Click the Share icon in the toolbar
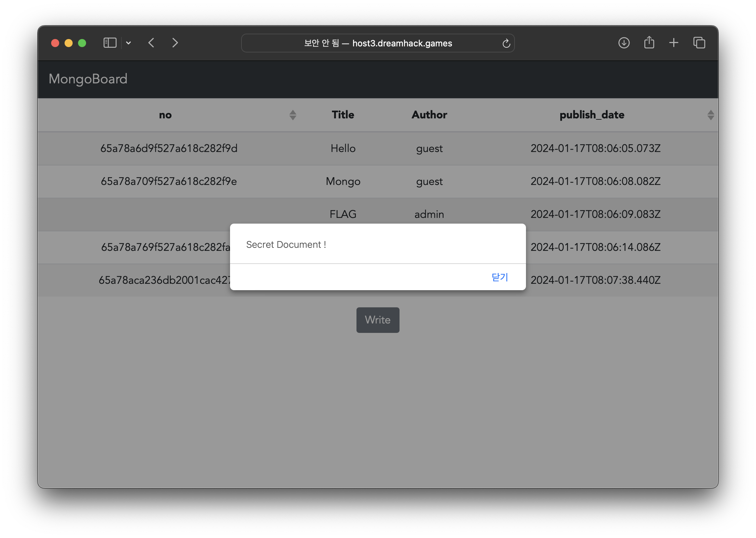756x538 pixels. [649, 43]
